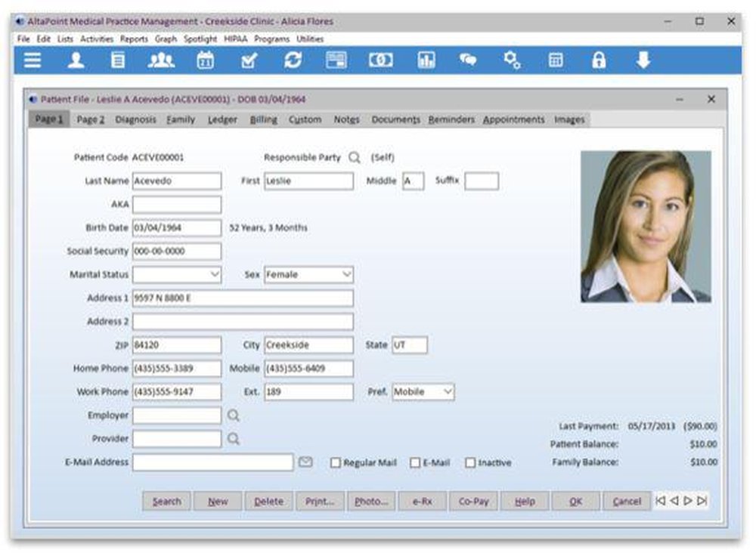The width and height of the screenshot is (756, 553).
Task: Click the refresh arrows toolbar icon
Action: (x=293, y=60)
